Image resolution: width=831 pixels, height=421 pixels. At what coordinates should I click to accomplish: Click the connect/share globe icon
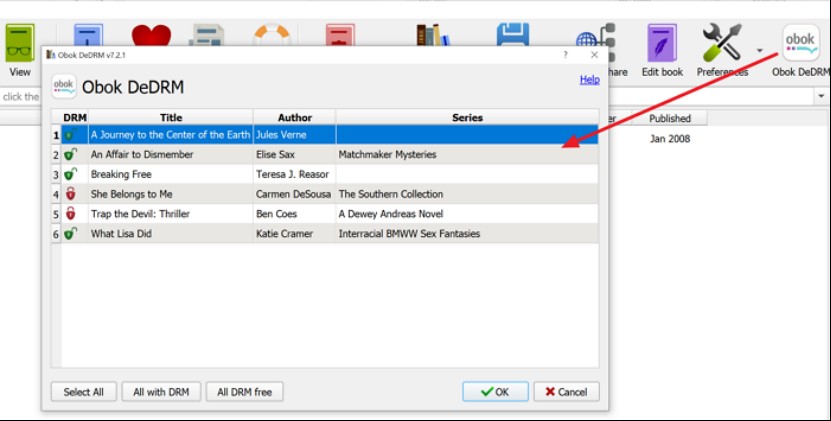(596, 42)
